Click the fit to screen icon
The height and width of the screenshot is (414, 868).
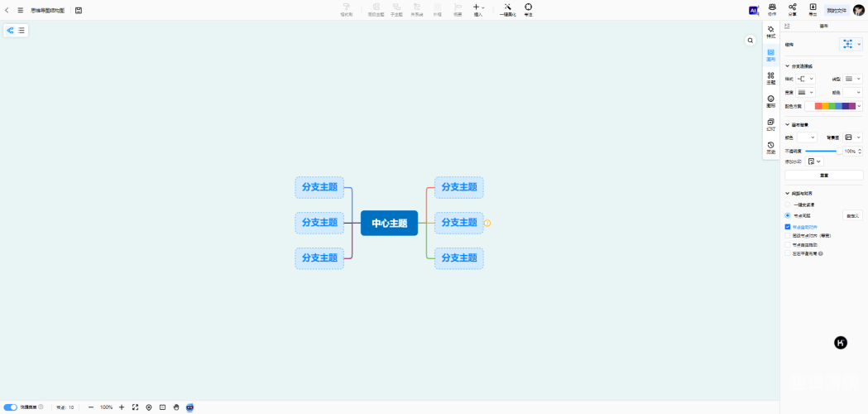point(135,407)
